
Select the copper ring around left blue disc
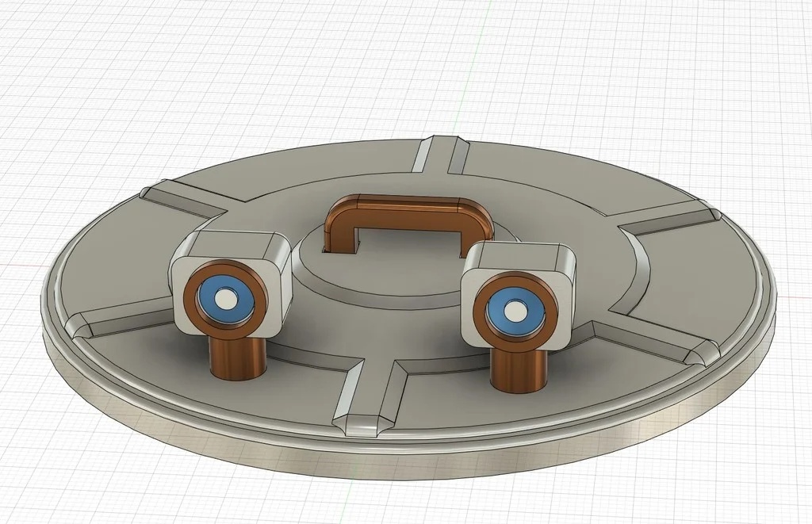click(189, 300)
